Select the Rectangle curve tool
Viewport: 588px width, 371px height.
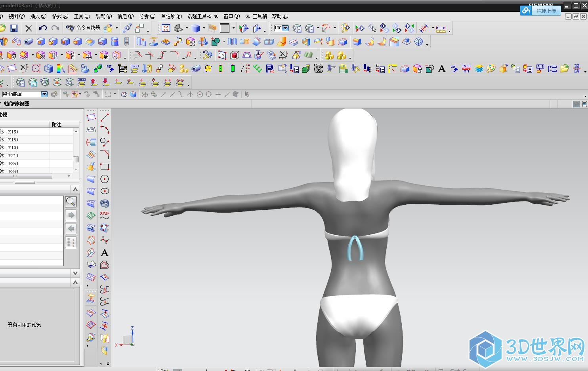coord(105,167)
